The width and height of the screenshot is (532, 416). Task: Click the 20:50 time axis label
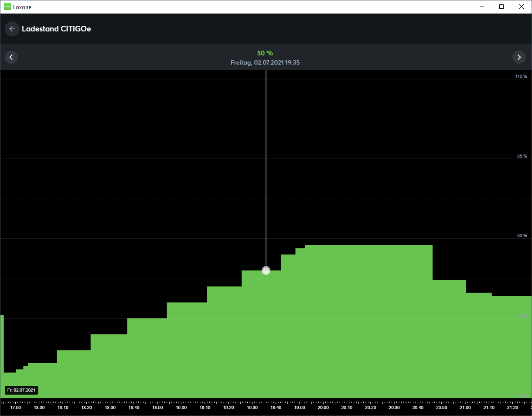click(441, 408)
